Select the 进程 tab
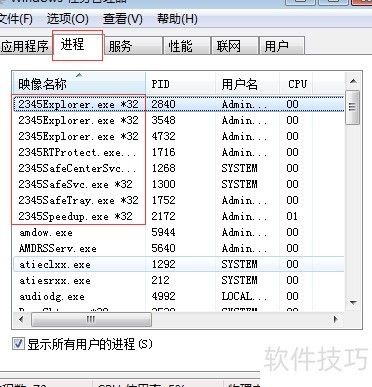The width and height of the screenshot is (372, 387). tap(77, 45)
